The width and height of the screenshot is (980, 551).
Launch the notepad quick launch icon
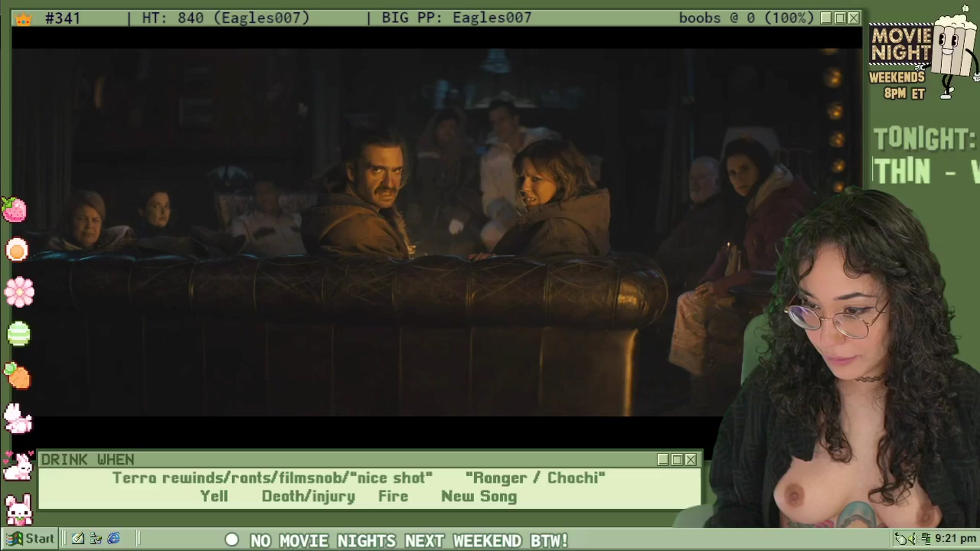coord(78,539)
